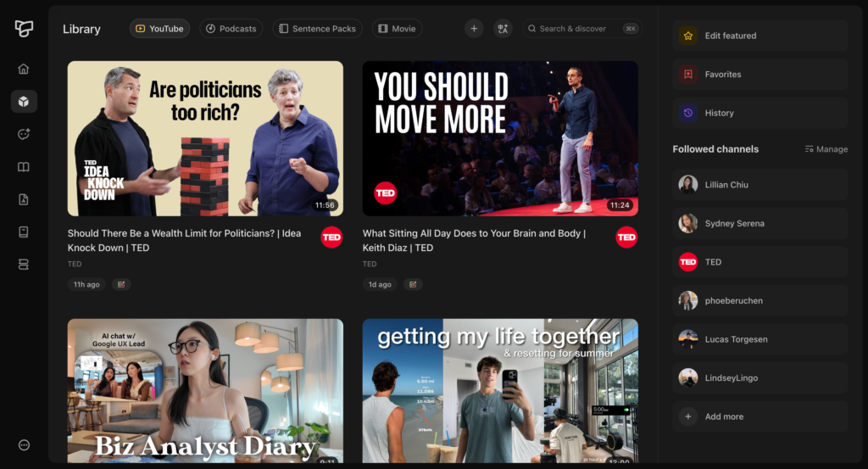Image resolution: width=868 pixels, height=469 pixels.
Task: Select the Library cube sidebar icon
Action: pos(24,101)
